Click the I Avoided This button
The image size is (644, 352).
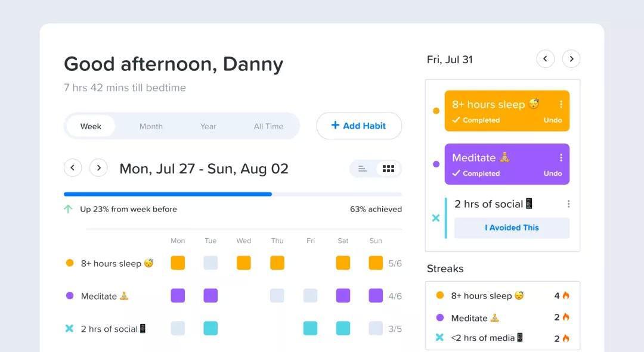pyautogui.click(x=512, y=228)
